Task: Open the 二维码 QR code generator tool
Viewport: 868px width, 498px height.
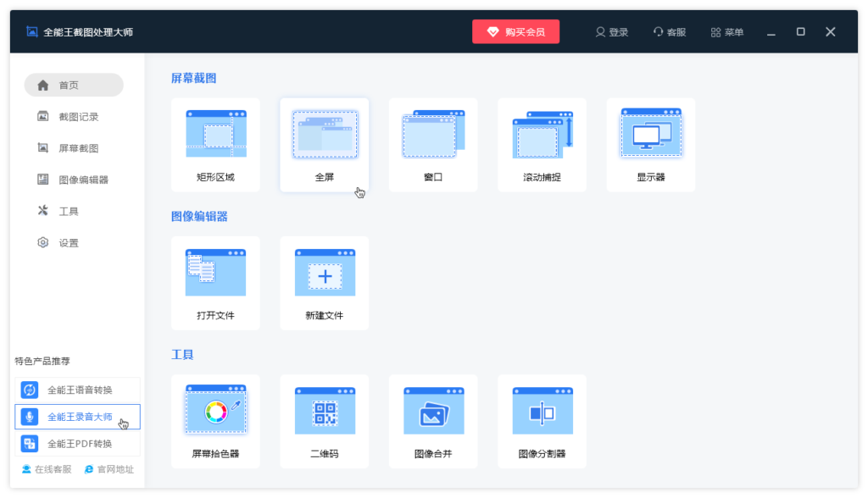Action: tap(325, 420)
